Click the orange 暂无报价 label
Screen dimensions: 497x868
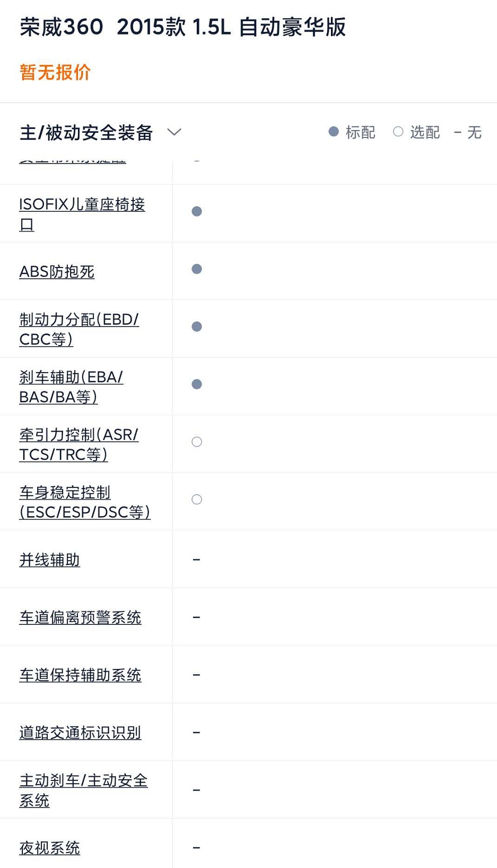click(x=55, y=72)
